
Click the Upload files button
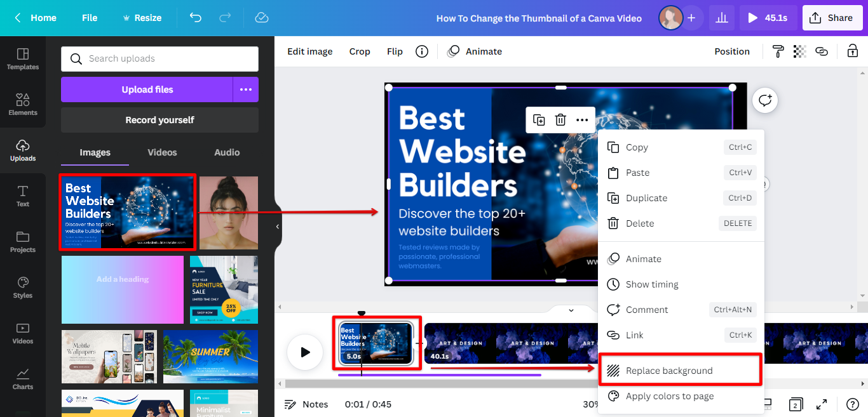[147, 89]
